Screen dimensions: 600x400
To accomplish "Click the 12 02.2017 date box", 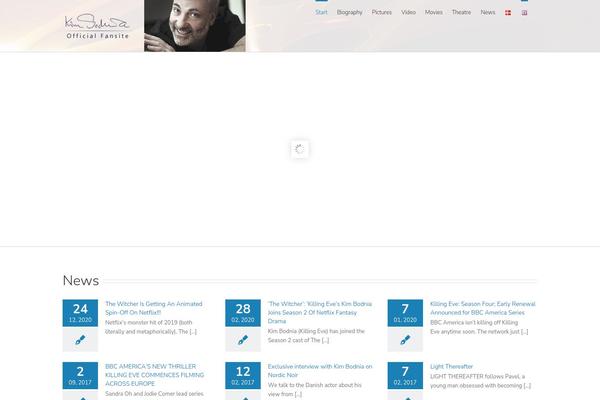I will tap(243, 375).
